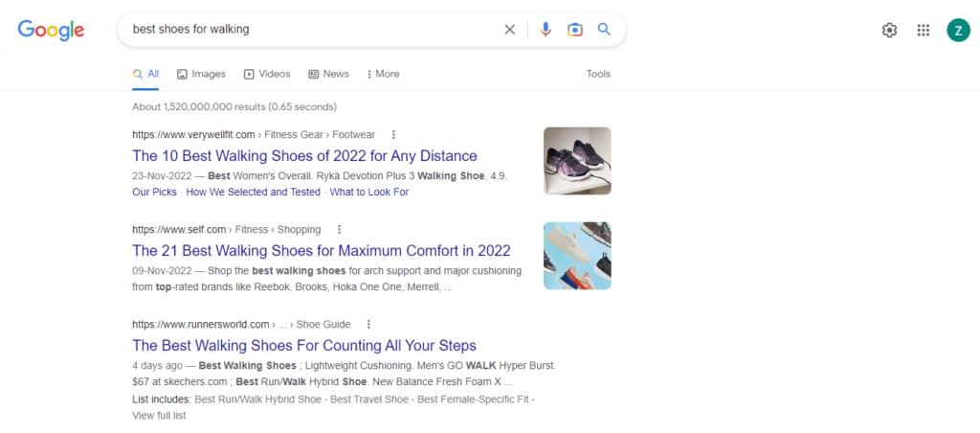Open the Tools button
The height and width of the screenshot is (433, 980).
598,74
